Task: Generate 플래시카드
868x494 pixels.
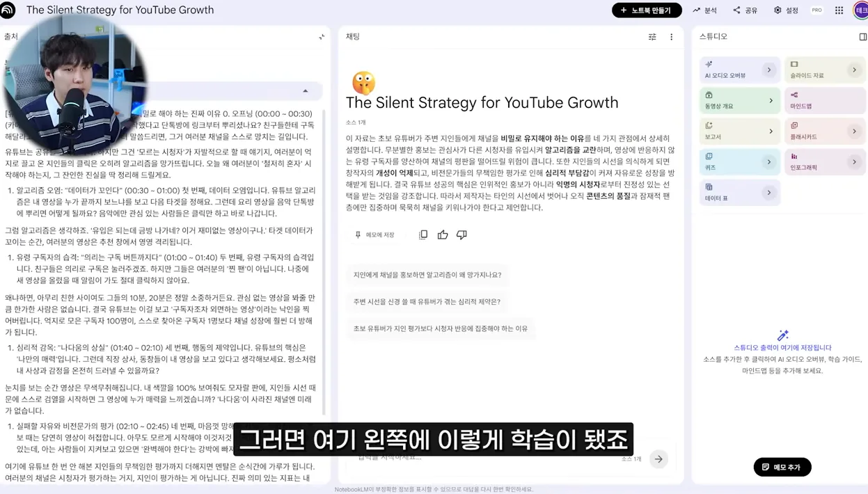Action: click(x=825, y=131)
